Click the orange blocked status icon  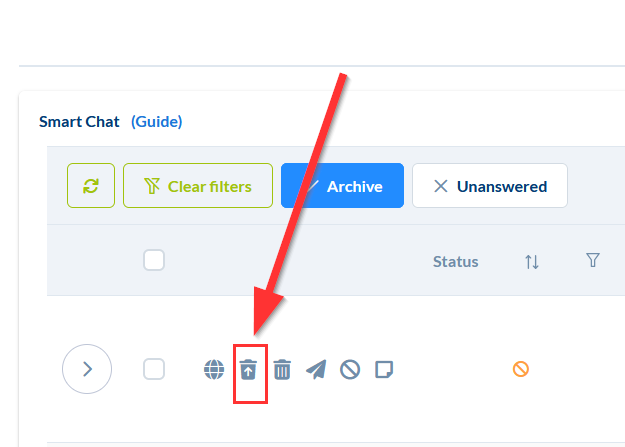click(x=520, y=369)
